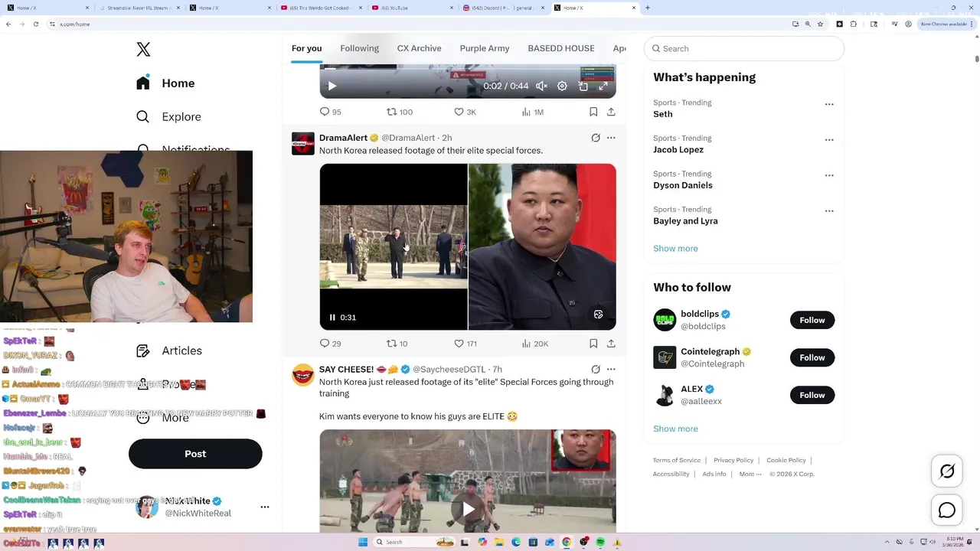980x551 pixels.
Task: Follow ALEX @aalleexx
Action: 812,395
